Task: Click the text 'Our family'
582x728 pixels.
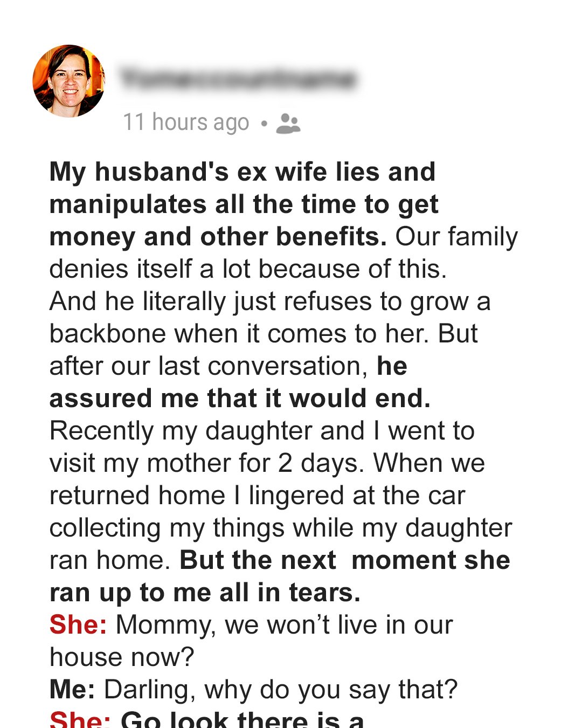Action: tap(456, 237)
